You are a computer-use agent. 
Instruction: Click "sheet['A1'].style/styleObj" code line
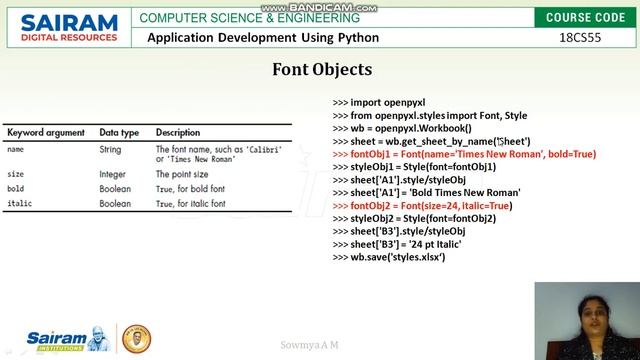click(399, 180)
